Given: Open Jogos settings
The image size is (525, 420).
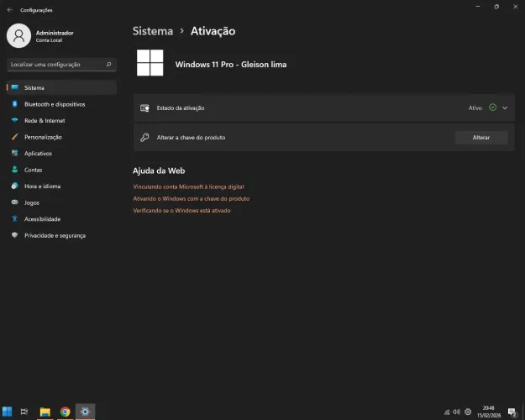Looking at the screenshot, I should 61,202.
